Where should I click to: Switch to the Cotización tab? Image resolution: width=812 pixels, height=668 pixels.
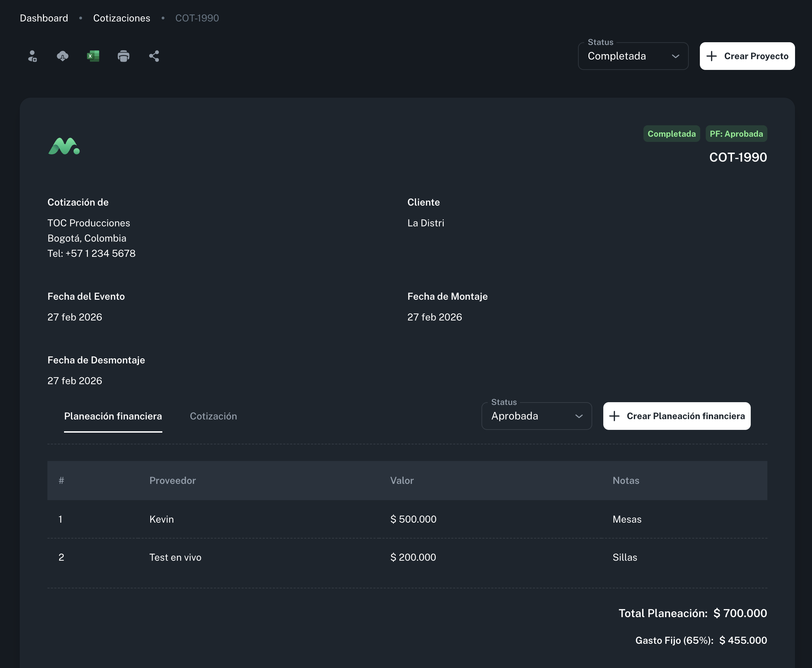[x=213, y=416]
